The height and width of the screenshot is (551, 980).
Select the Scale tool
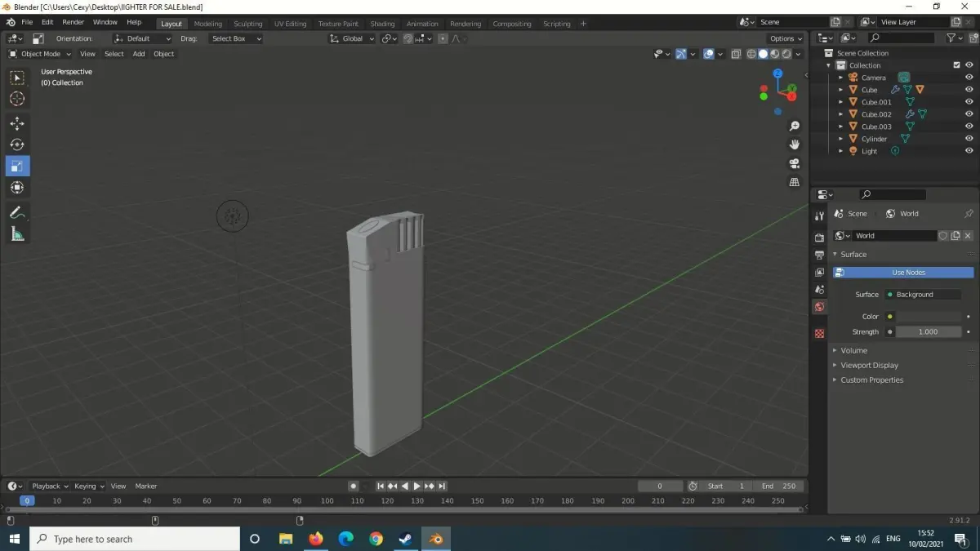click(17, 167)
